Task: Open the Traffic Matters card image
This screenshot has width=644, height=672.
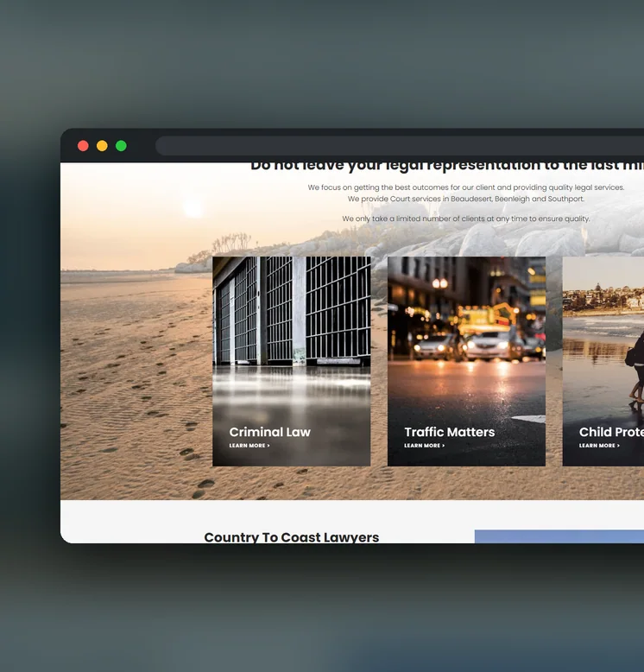Action: 466,361
